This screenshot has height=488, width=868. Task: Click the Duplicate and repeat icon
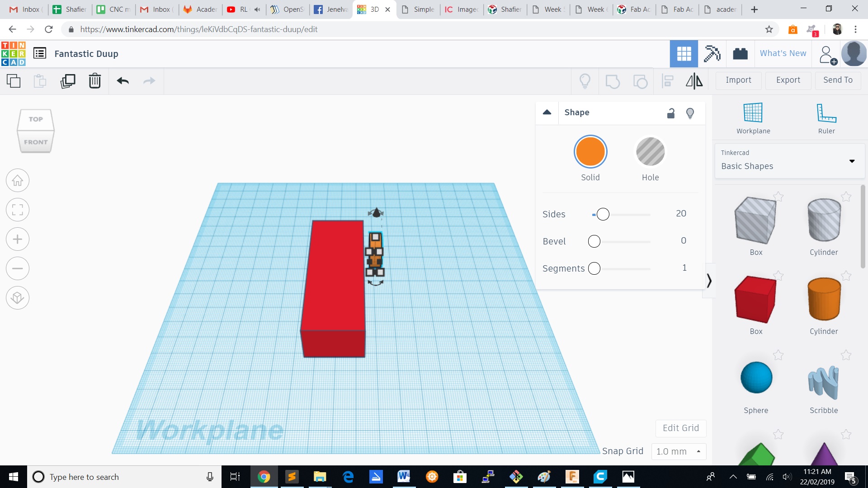coord(68,81)
